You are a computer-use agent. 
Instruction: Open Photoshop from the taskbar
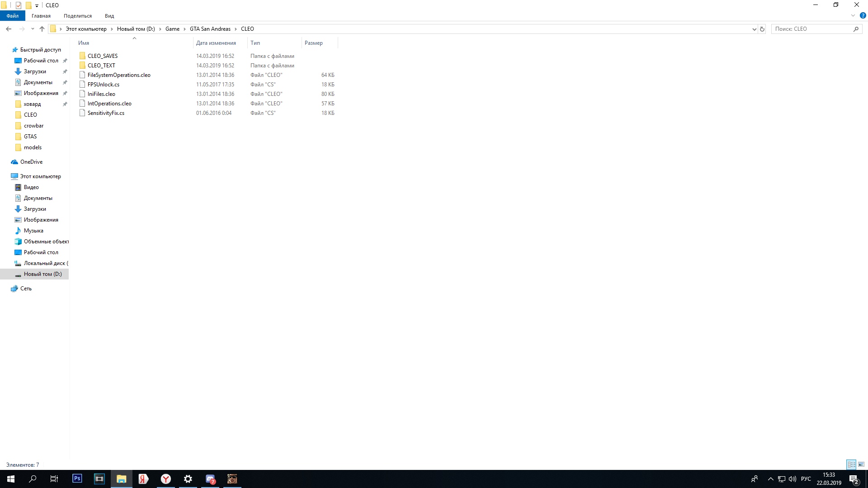[x=77, y=479]
